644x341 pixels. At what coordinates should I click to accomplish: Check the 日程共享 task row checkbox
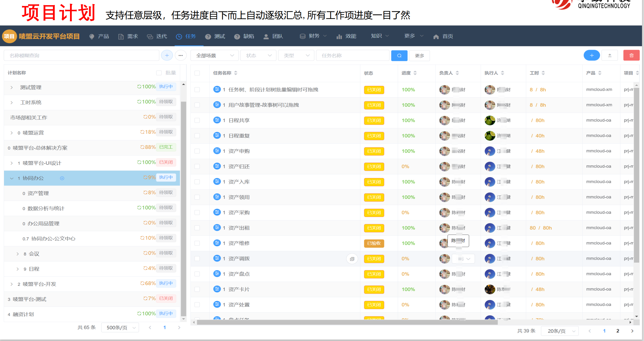pos(197,120)
